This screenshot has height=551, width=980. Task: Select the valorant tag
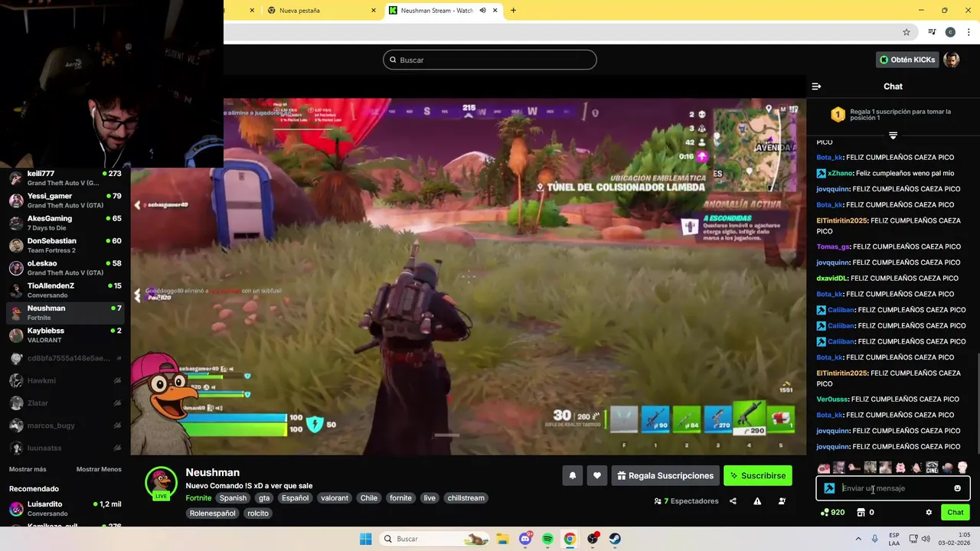click(335, 498)
